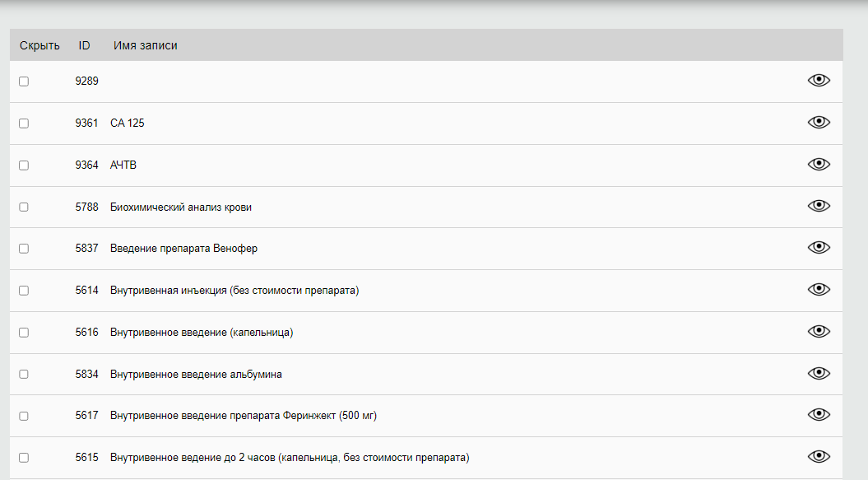Image resolution: width=868 pixels, height=480 pixels.
Task: Select checkbox for Биохимический анализ крови
Action: pos(24,207)
